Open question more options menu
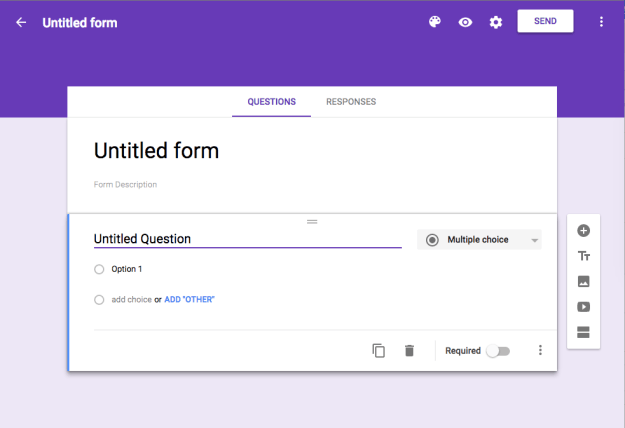625x428 pixels. coord(540,351)
